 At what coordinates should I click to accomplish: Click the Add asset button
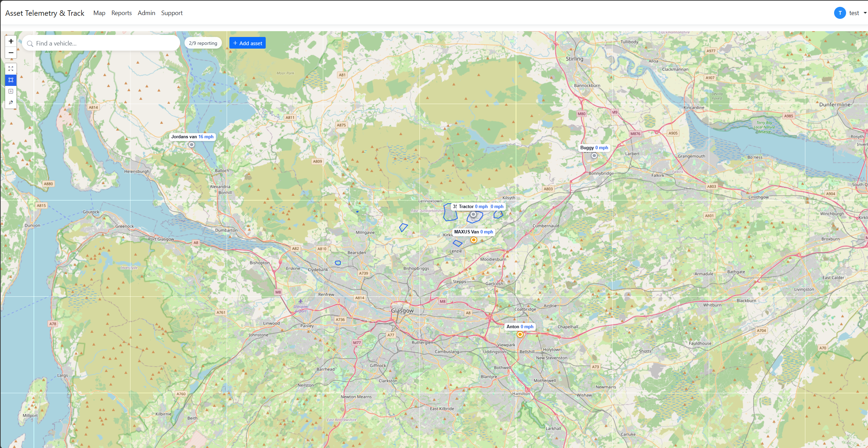248,43
